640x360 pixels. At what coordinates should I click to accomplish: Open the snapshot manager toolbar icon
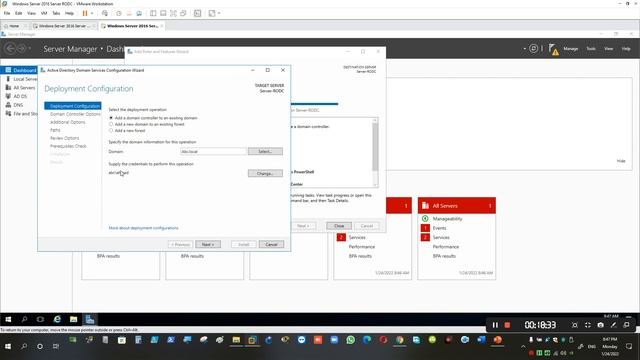(139, 13)
